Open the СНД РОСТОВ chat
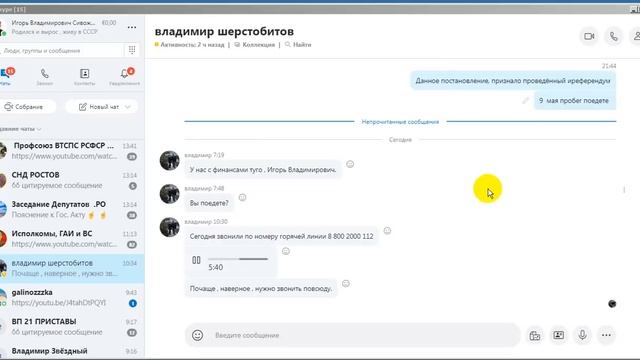640x360 pixels. pos(72,180)
